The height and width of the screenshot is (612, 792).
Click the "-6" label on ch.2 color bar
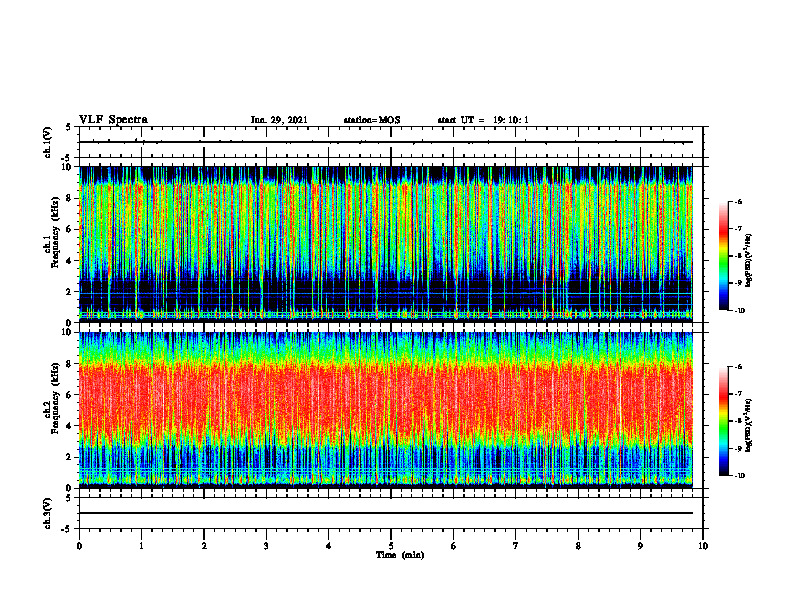(x=738, y=367)
